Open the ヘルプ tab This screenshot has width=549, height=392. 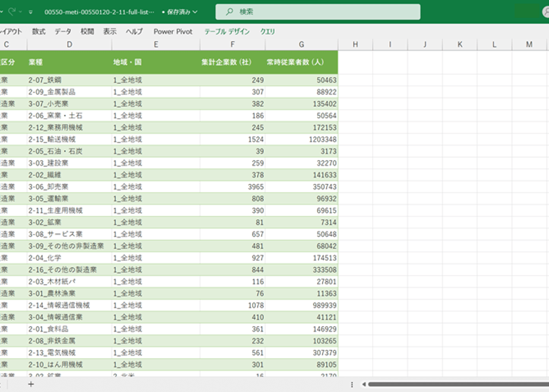[x=134, y=31]
